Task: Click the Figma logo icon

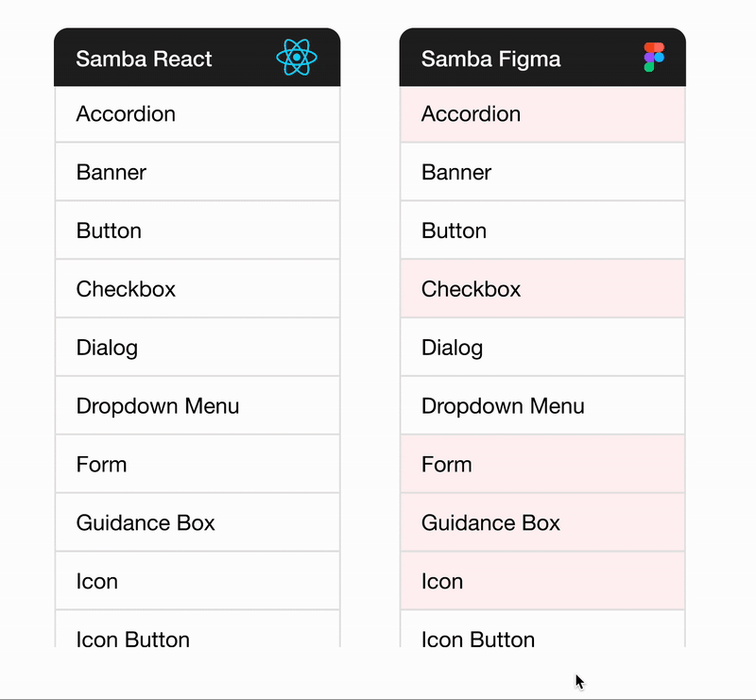Action: [654, 57]
